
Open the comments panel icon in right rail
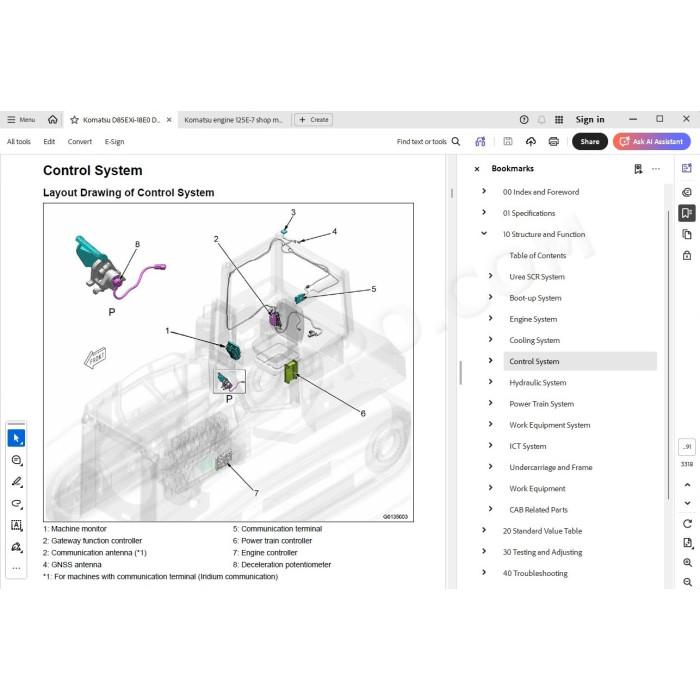click(687, 192)
